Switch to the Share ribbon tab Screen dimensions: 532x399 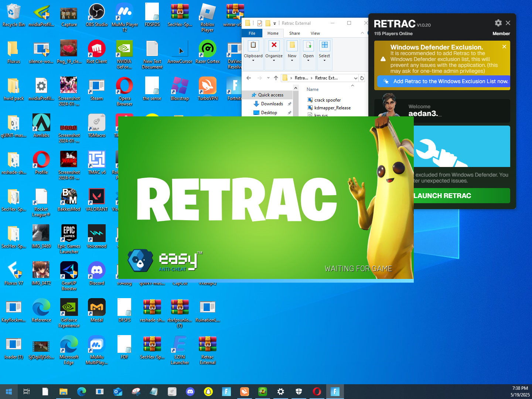click(x=294, y=33)
